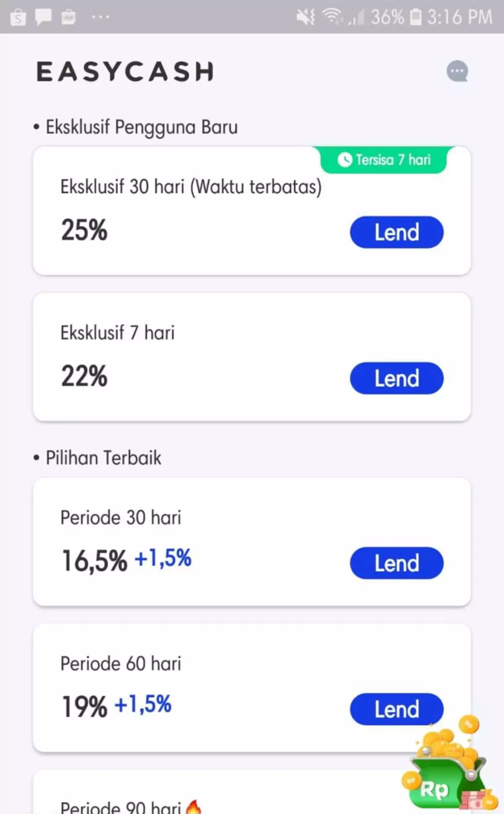Open the chat support bubble icon

pyautogui.click(x=457, y=71)
